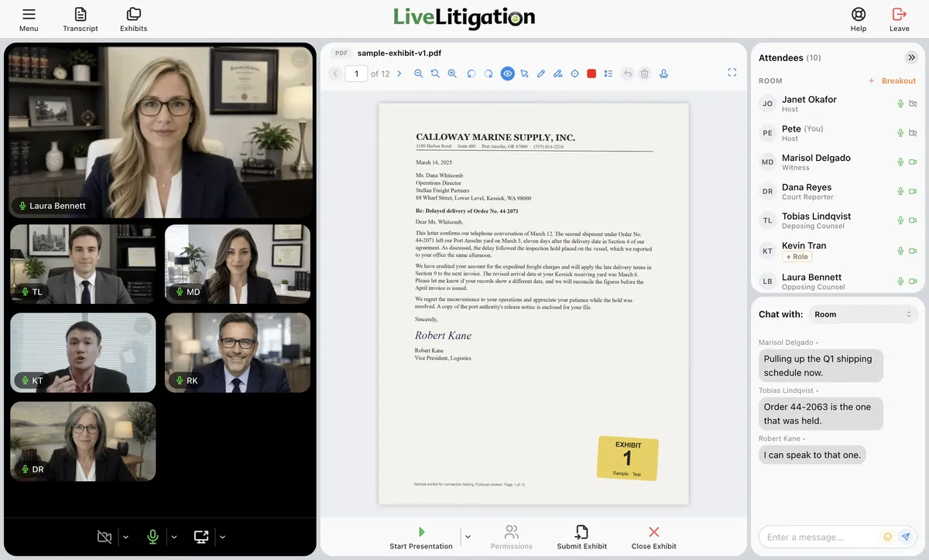
Task: Open the main Menu
Action: pyautogui.click(x=29, y=19)
